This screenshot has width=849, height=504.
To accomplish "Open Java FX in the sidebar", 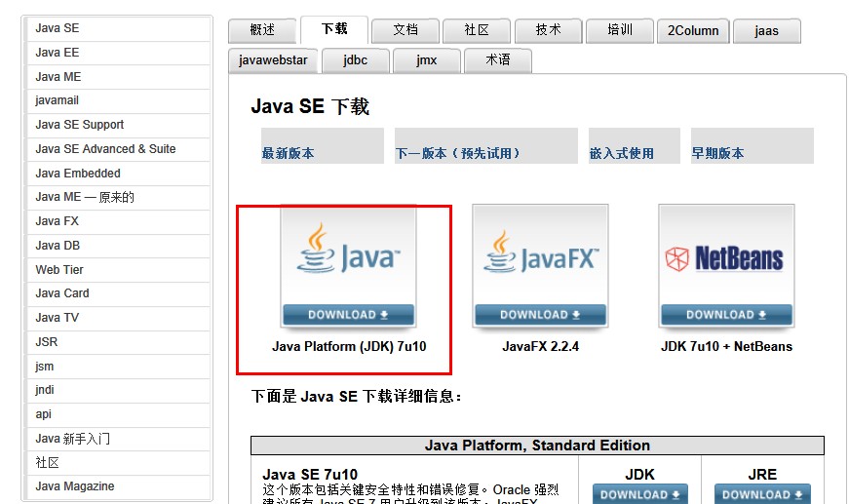I will tap(118, 221).
